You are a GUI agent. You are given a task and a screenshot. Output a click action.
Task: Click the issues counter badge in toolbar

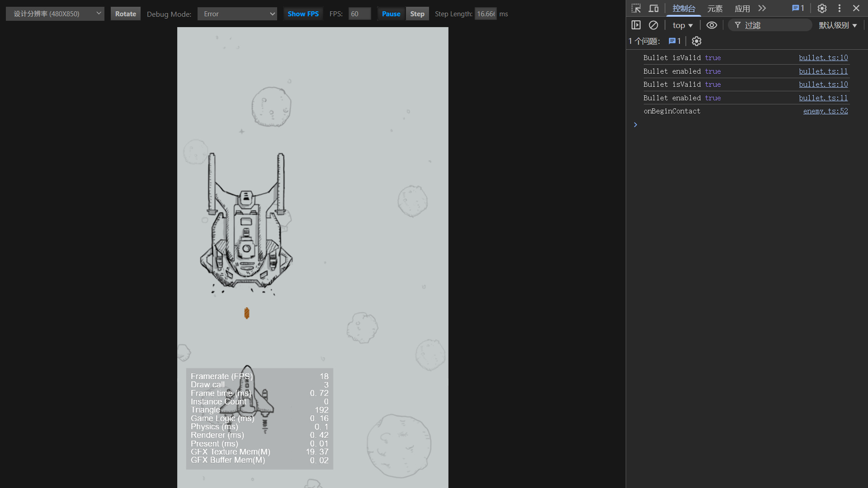click(798, 8)
